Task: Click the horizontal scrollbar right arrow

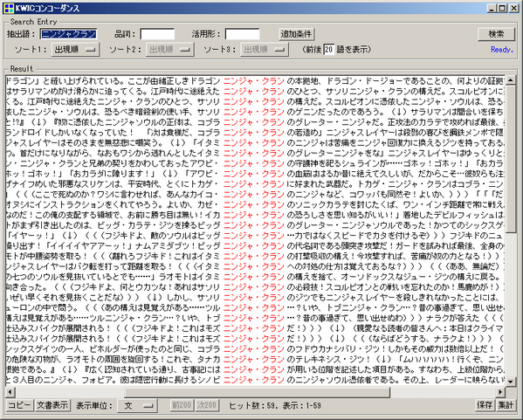Action: pos(500,392)
